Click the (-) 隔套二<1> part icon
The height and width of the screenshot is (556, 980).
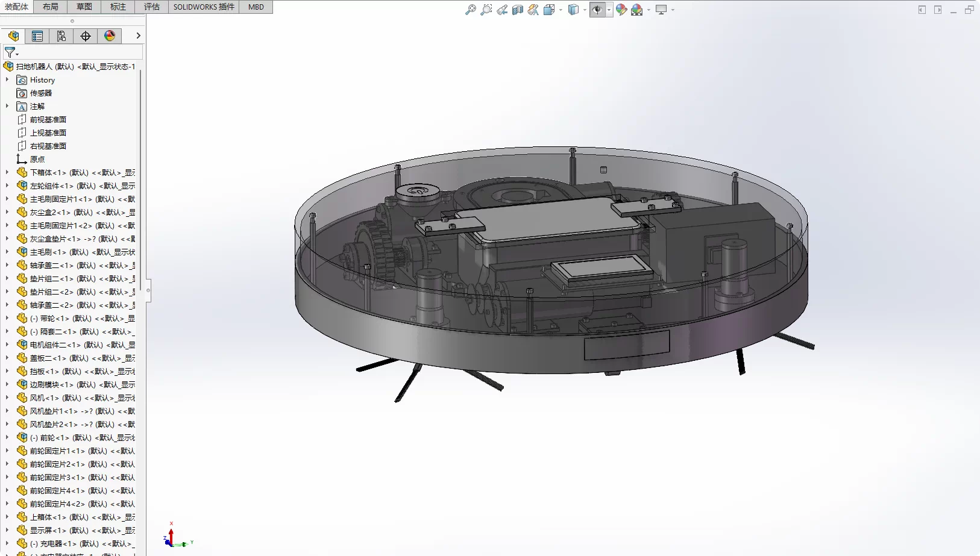point(22,332)
